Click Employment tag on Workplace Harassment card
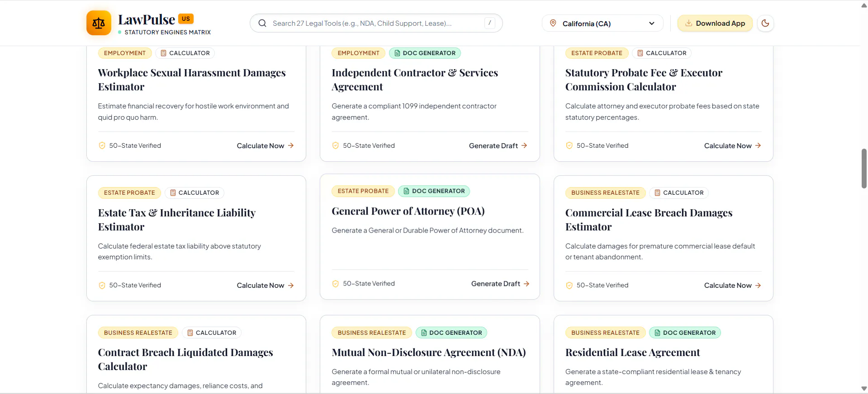This screenshot has width=868, height=394. click(x=125, y=53)
